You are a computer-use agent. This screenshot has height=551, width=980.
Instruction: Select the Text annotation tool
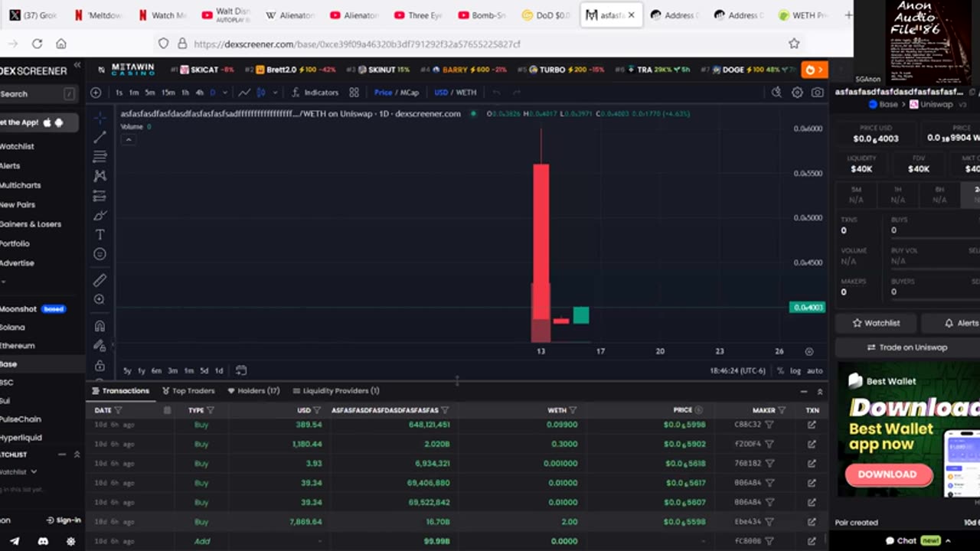(x=100, y=234)
